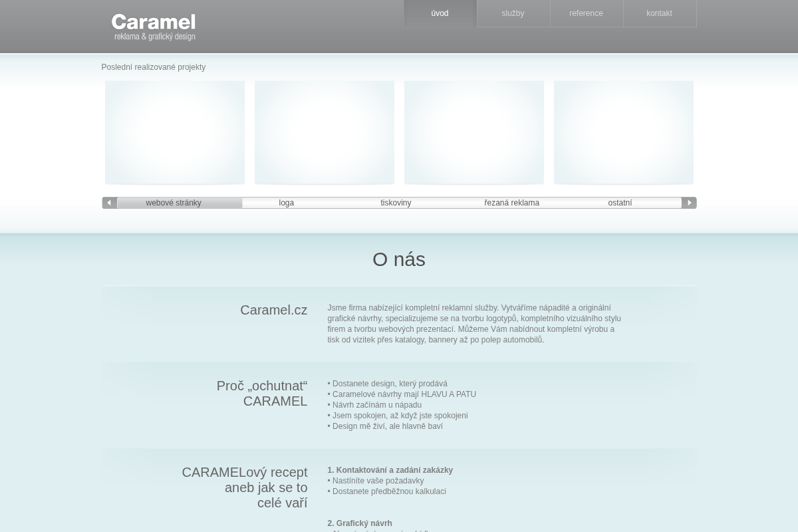
Task: Switch to the loga category
Action: (x=287, y=203)
